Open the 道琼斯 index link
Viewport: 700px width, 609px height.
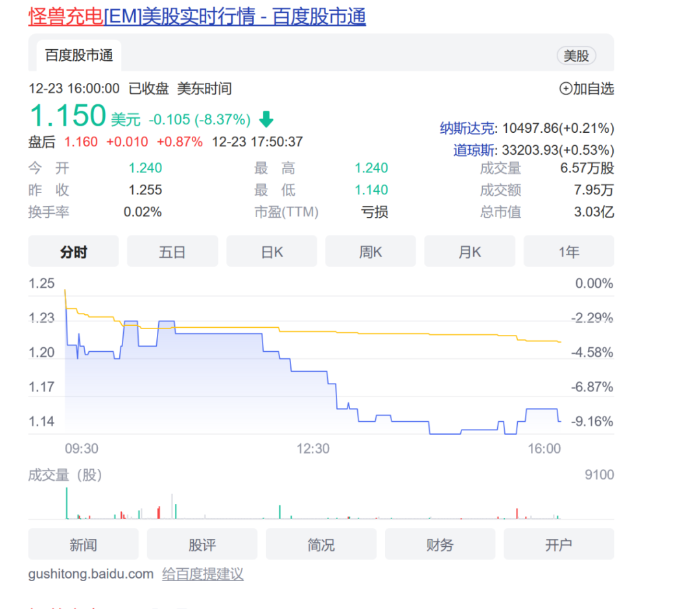point(474,150)
